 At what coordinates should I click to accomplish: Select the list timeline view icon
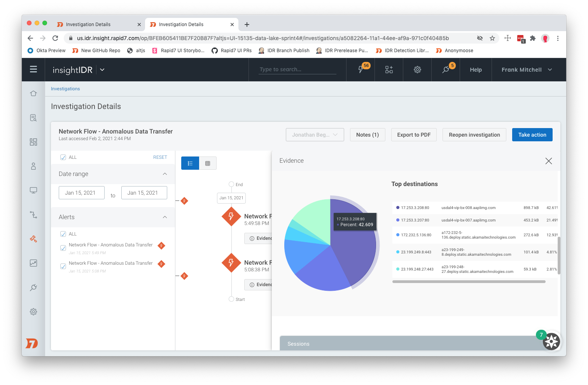pos(190,163)
